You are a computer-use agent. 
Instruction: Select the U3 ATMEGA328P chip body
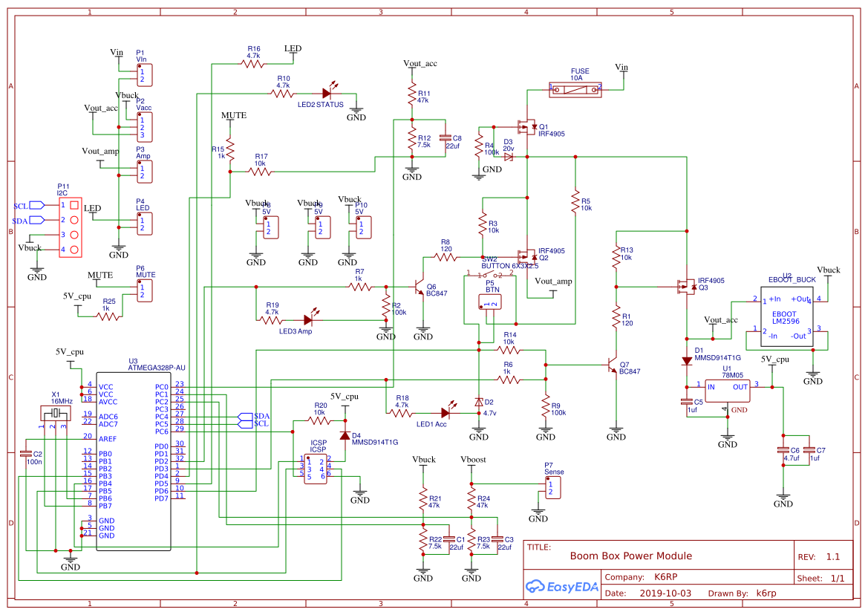click(134, 461)
